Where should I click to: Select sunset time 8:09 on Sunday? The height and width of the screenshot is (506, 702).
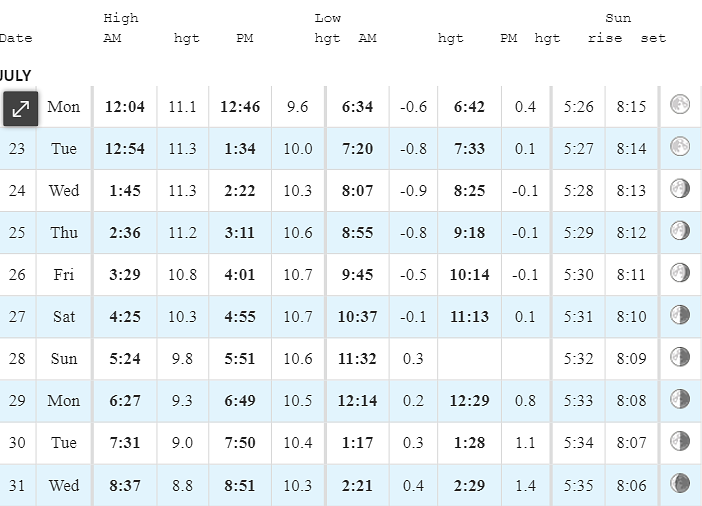point(631,359)
